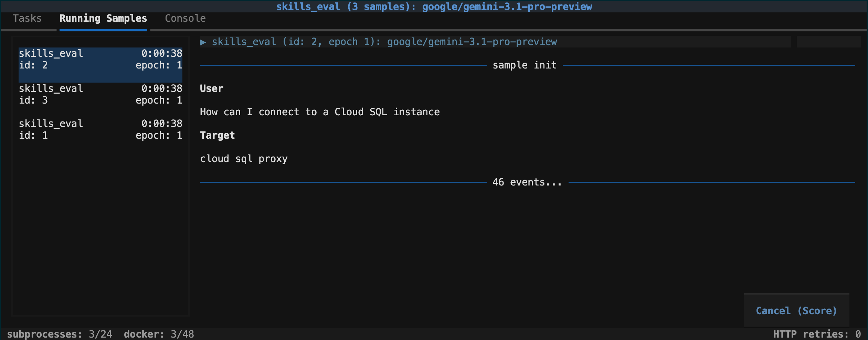Click the 'HTTP retries: 0' status entry

coord(817,334)
